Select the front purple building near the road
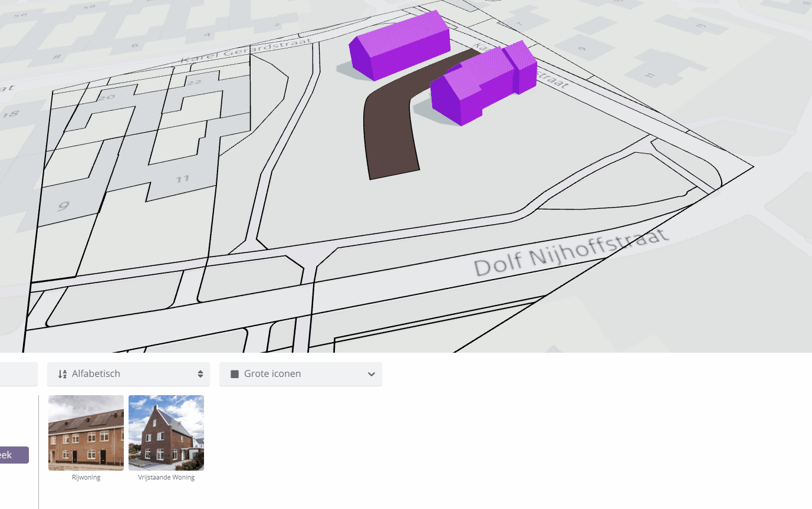Viewport: 812px width, 509px height. click(466, 91)
